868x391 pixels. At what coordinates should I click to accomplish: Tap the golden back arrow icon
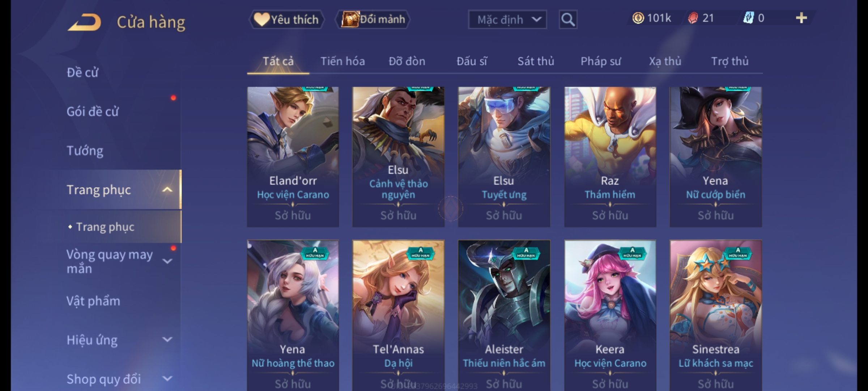point(84,22)
